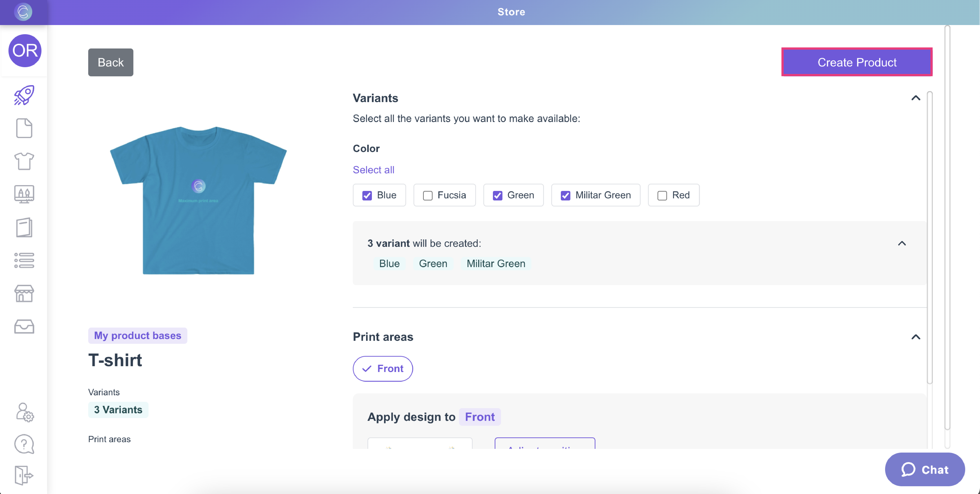Click the inbox tray sidebar icon
This screenshot has width=980, height=494.
[24, 327]
